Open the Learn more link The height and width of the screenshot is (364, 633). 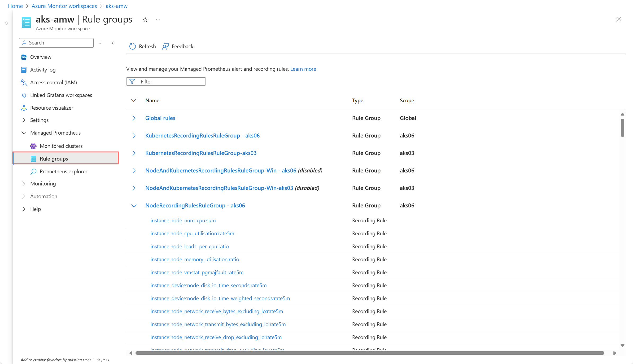[303, 69]
